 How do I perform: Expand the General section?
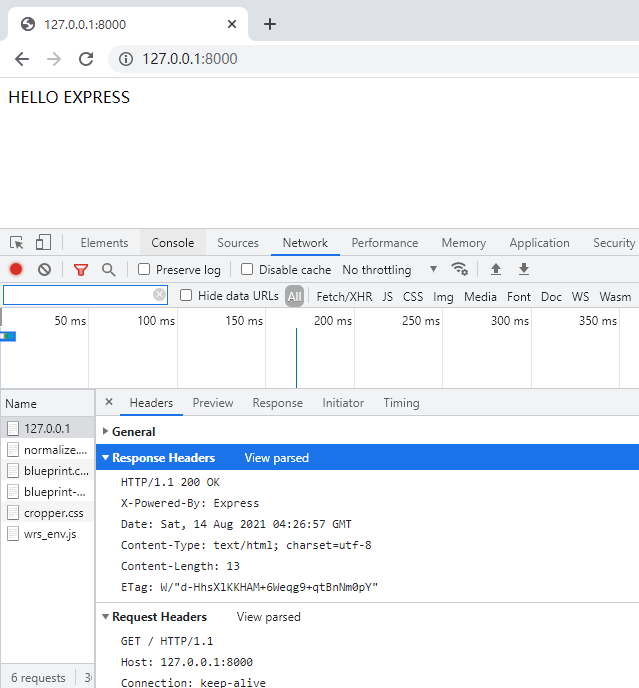(x=105, y=431)
